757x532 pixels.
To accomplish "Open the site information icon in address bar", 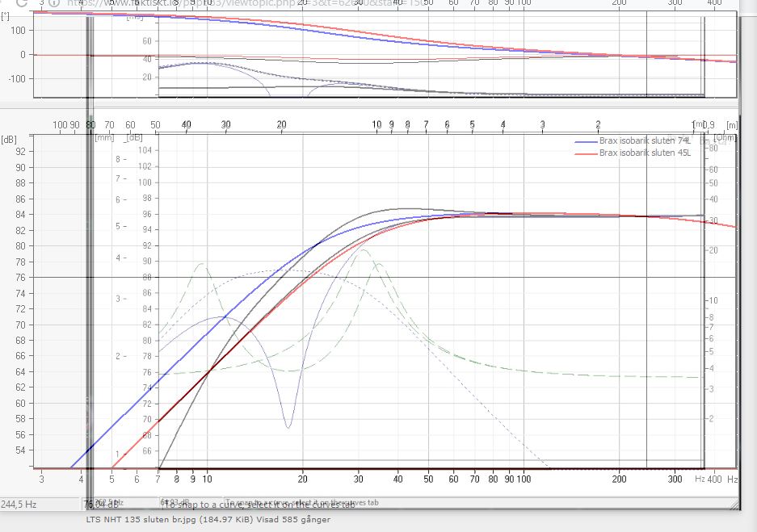I will coord(55,2).
